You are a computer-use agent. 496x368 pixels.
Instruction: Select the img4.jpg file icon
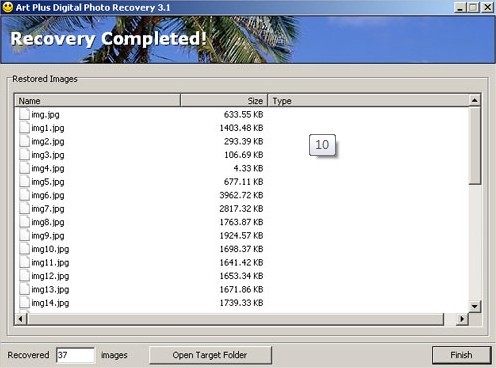tap(24, 168)
